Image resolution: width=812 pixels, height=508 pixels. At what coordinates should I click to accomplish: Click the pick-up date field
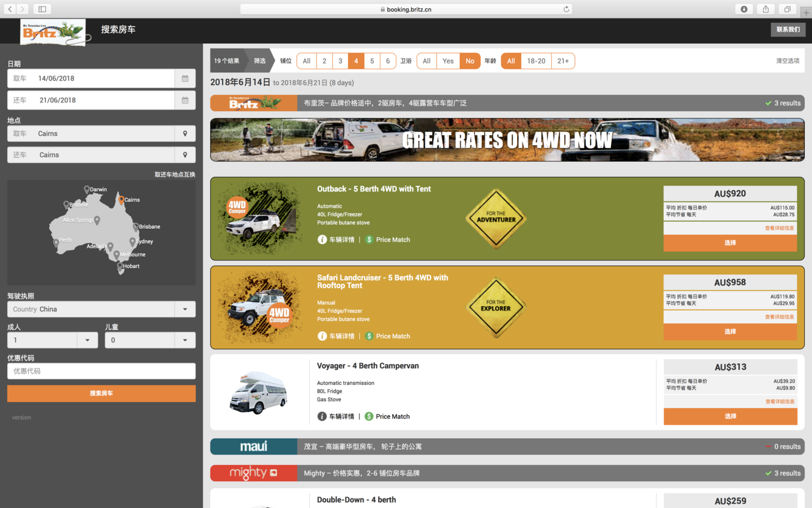point(91,78)
